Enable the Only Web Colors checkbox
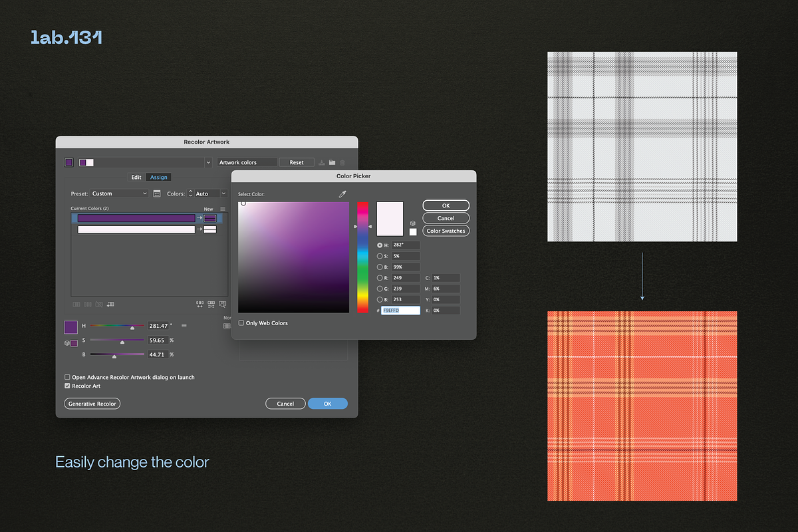 coord(241,323)
